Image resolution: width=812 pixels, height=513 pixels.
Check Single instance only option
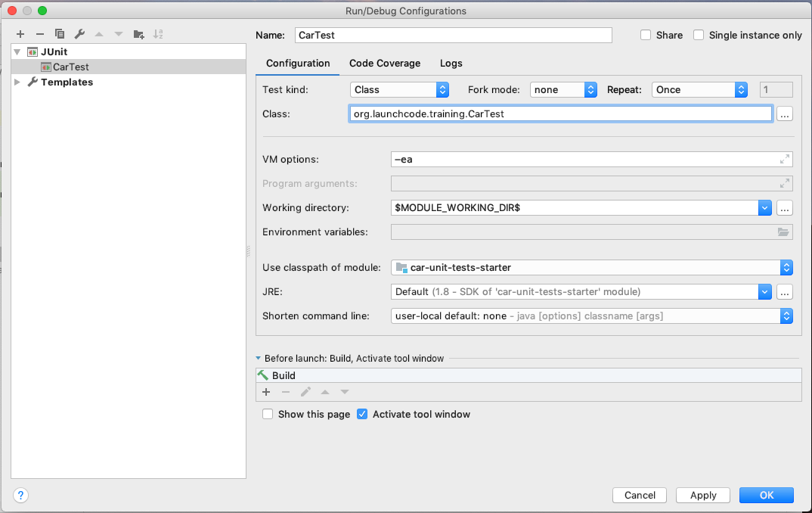[699, 35]
